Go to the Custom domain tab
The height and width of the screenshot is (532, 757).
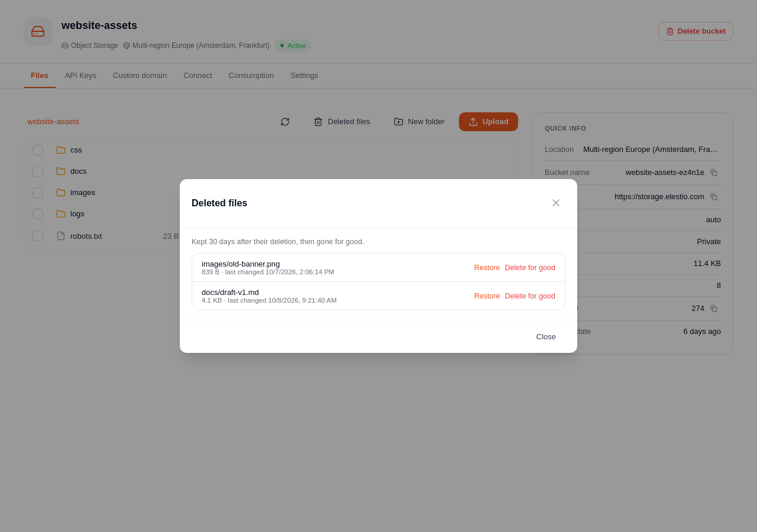point(140,76)
